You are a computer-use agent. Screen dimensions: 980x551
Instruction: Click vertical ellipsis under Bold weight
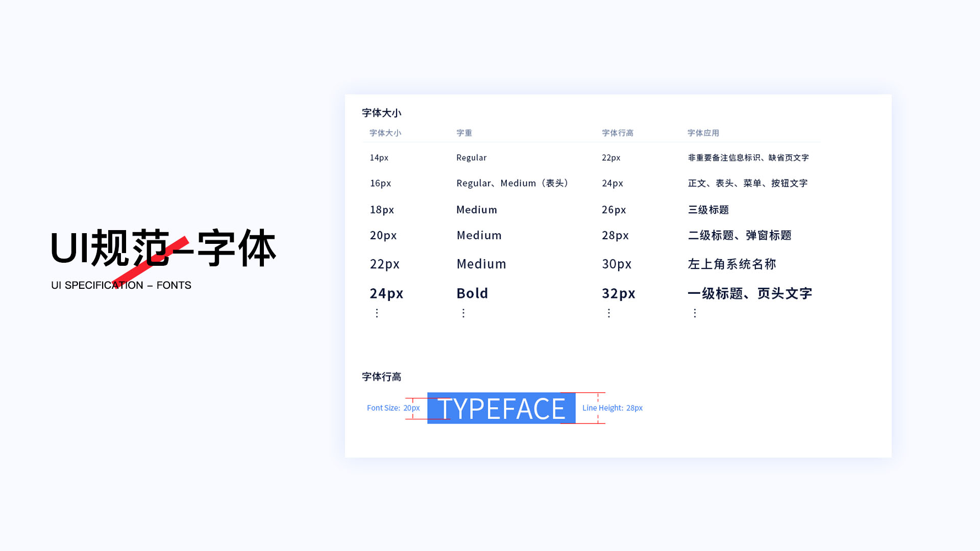point(463,313)
